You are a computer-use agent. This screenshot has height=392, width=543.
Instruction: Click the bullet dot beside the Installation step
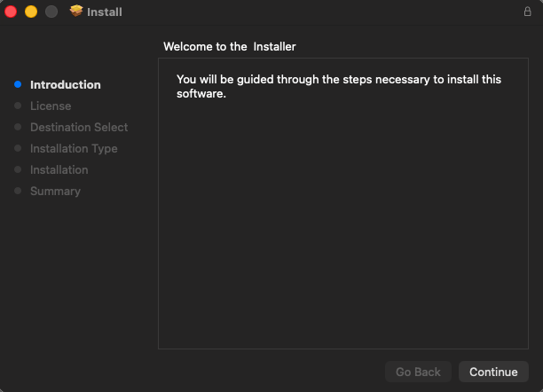tap(18, 170)
